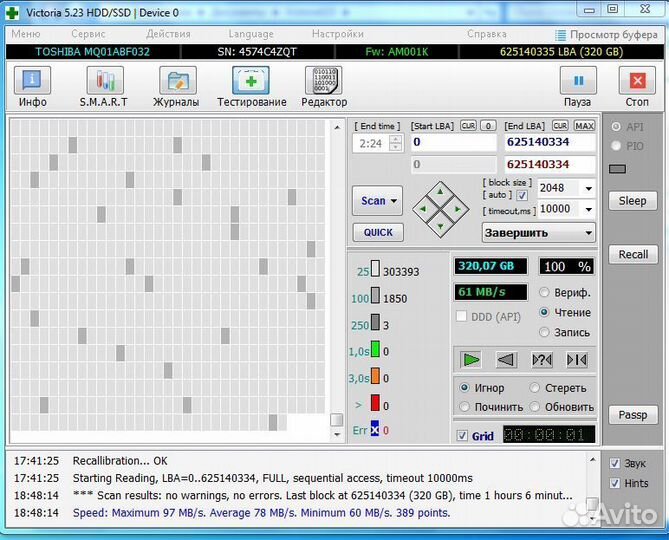Click the right arrow of the navigation diamond

pyautogui.click(x=458, y=209)
